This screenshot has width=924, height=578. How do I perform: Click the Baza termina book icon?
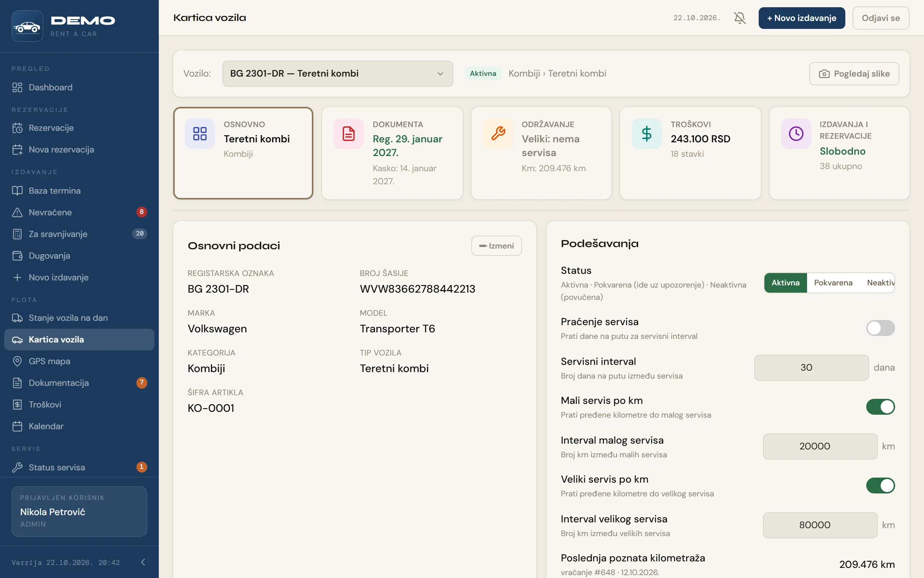click(17, 190)
